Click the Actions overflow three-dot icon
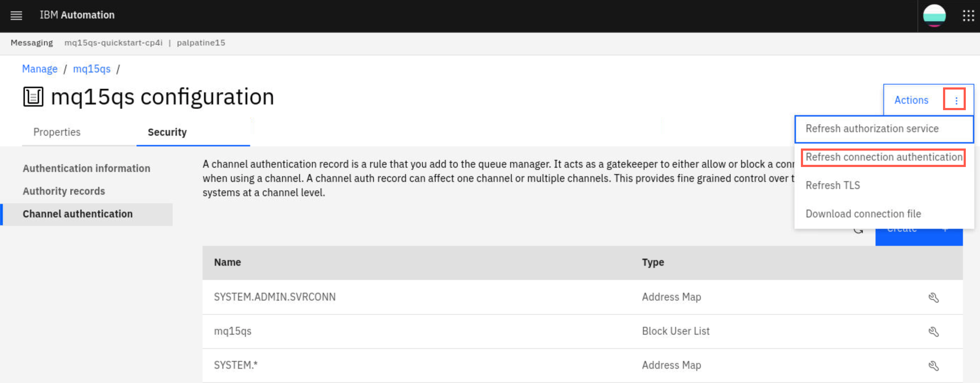 (x=955, y=101)
